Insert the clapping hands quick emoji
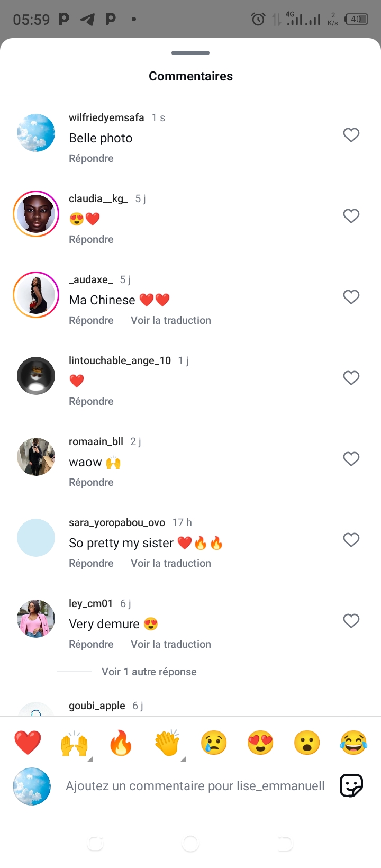This screenshot has height=868, width=381. click(x=167, y=743)
